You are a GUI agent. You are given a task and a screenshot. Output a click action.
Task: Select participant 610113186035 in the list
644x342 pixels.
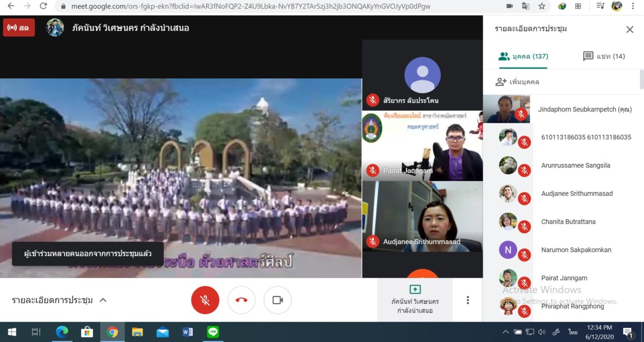point(560,137)
